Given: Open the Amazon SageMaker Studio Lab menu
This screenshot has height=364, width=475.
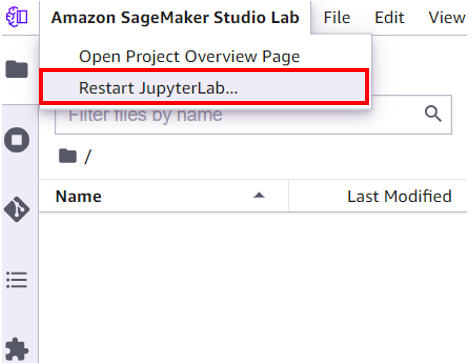Looking at the screenshot, I should [175, 17].
